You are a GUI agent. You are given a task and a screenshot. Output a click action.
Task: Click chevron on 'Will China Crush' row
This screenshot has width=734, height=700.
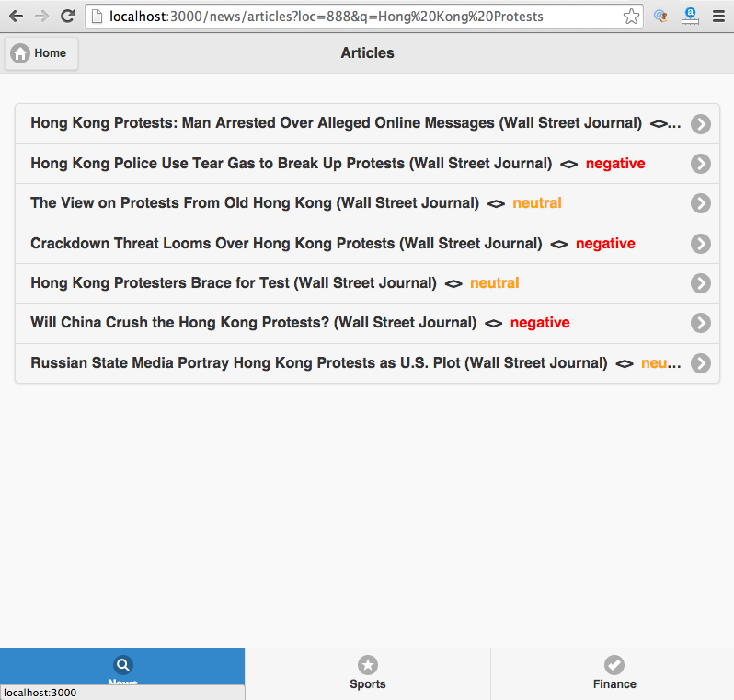[x=701, y=323]
